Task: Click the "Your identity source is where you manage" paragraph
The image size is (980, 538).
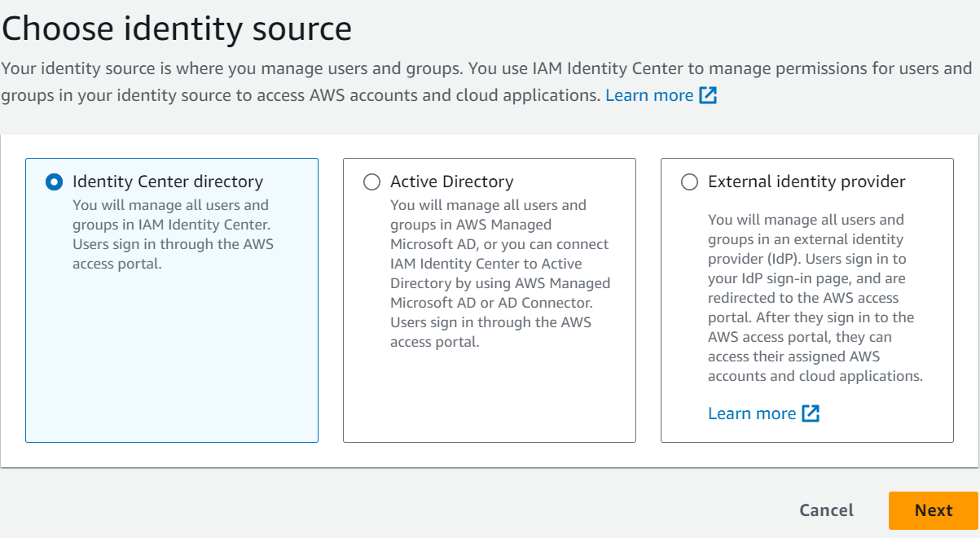Action: [487, 81]
